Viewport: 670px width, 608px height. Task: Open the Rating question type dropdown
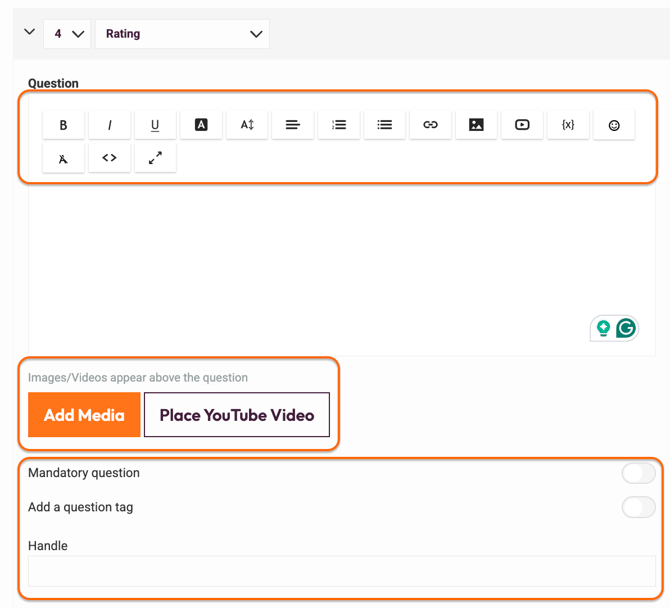pyautogui.click(x=182, y=34)
